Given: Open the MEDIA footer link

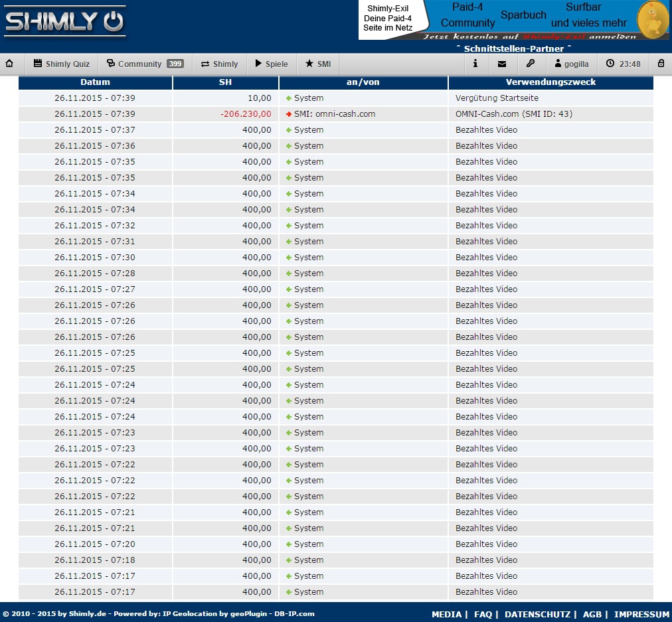Looking at the screenshot, I should 447,614.
